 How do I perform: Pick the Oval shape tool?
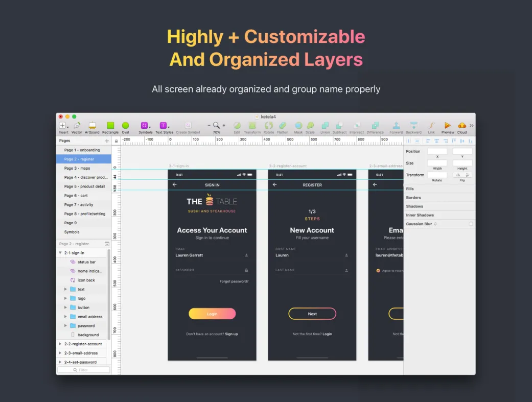(125, 126)
